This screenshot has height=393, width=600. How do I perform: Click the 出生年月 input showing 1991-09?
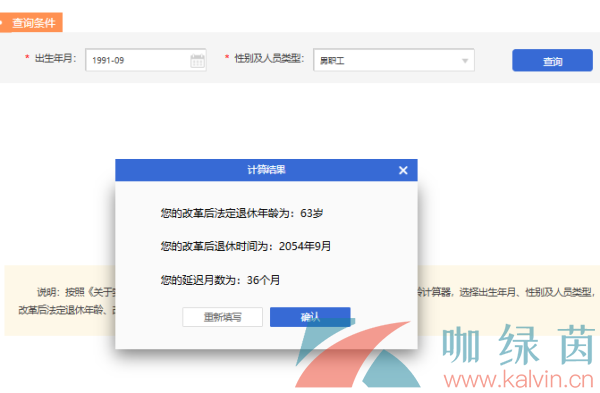(146, 60)
